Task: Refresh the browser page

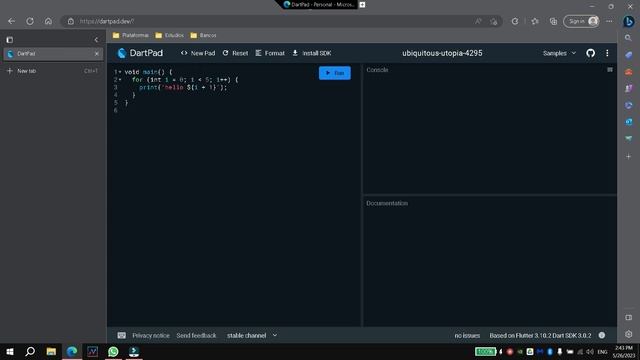Action: tap(30, 21)
